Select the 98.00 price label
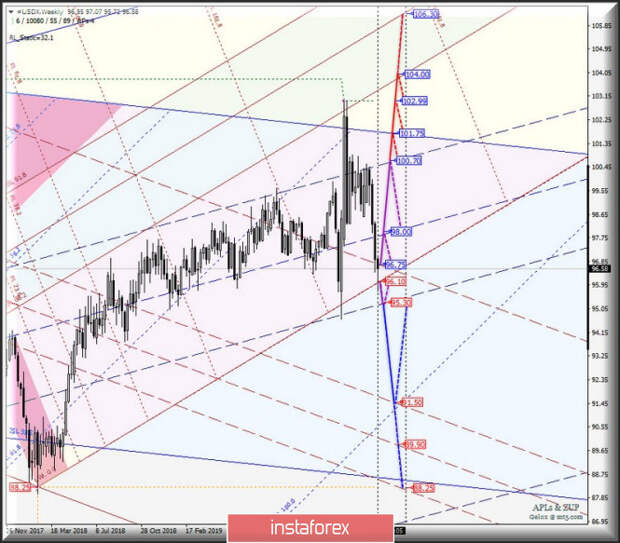The width and height of the screenshot is (620, 543). pos(401,231)
